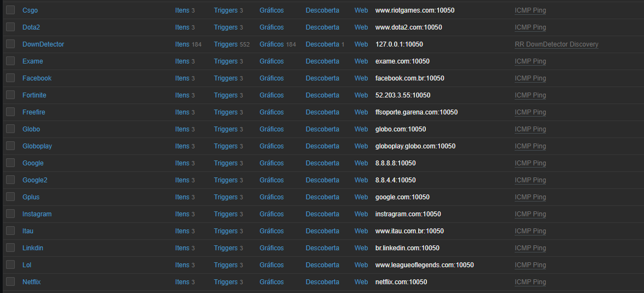Image resolution: width=644 pixels, height=293 pixels.
Task: Select the text www.itau.com.br:10050
Action: 409,231
